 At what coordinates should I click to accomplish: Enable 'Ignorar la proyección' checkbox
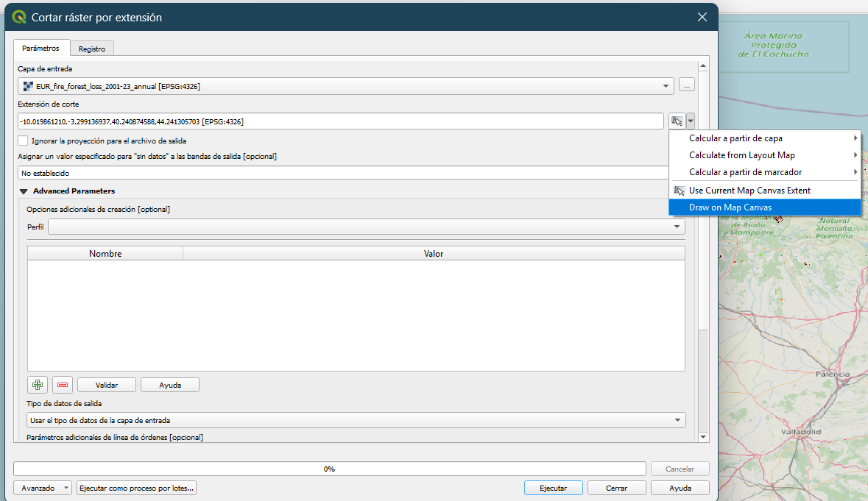pos(24,141)
